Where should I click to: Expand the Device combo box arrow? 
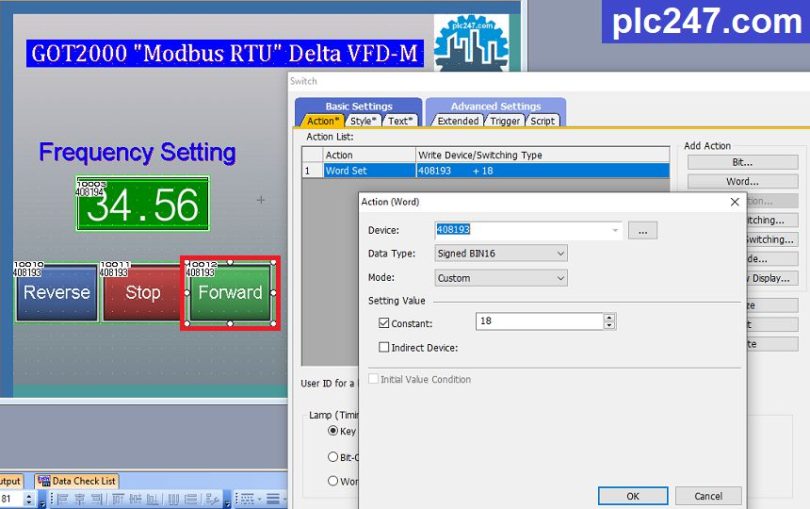[615, 230]
